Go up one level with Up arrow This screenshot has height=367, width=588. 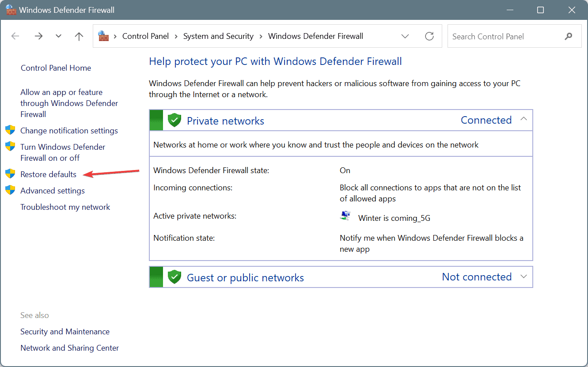pos(79,36)
